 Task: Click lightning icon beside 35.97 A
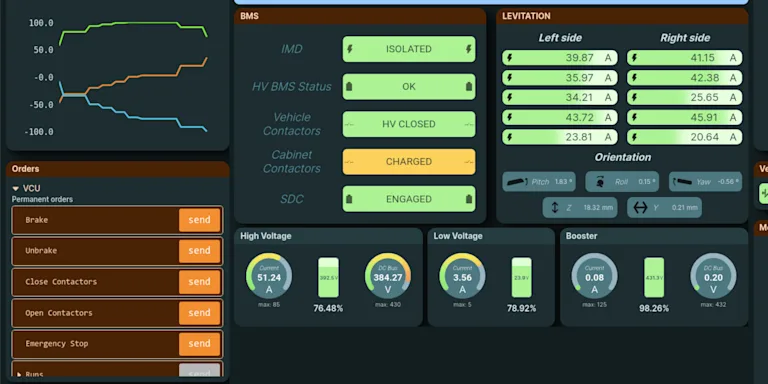click(509, 78)
